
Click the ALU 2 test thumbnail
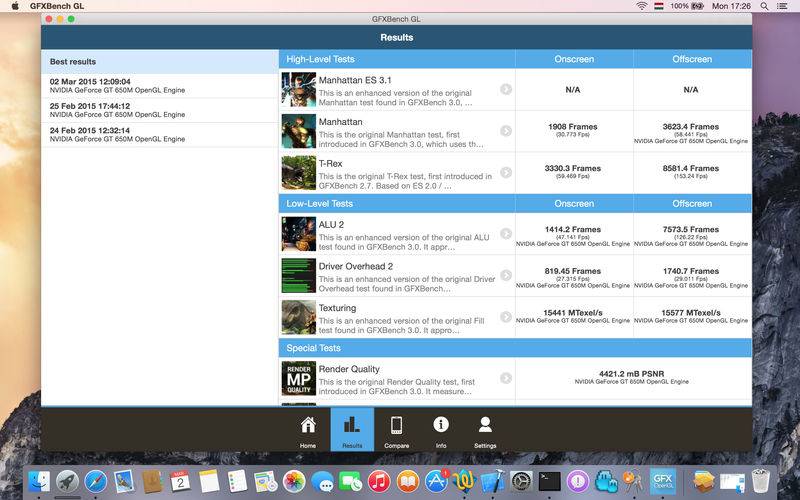point(298,234)
